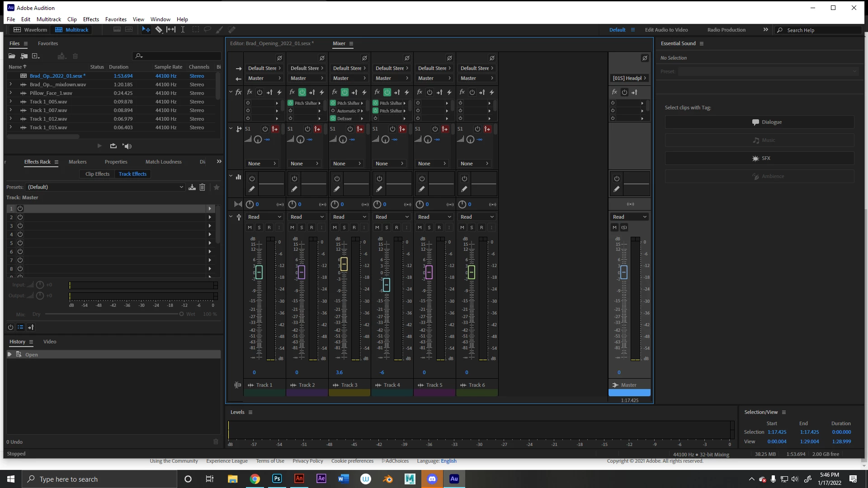The width and height of the screenshot is (868, 488).
Task: Open Effects Rack Presets dropdown
Action: [x=105, y=187]
